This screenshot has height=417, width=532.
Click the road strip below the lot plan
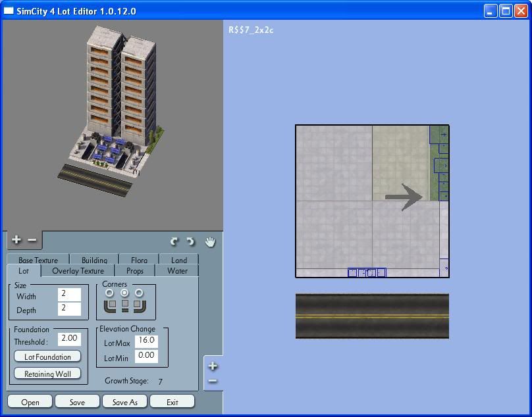coord(372,316)
